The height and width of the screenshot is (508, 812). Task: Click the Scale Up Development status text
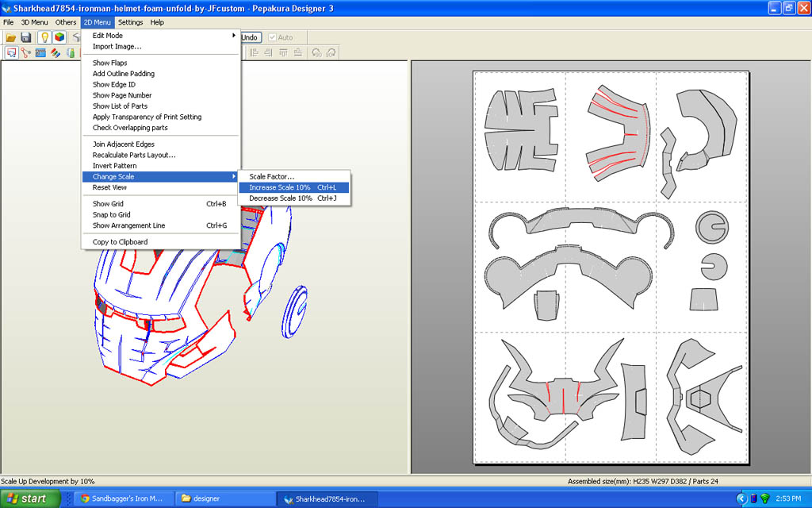[48, 482]
